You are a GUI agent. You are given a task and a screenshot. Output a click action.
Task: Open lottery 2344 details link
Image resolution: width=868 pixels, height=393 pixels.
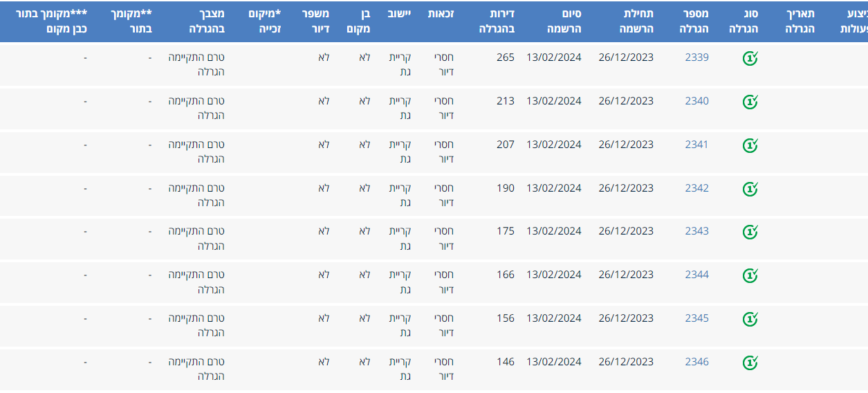pos(696,275)
